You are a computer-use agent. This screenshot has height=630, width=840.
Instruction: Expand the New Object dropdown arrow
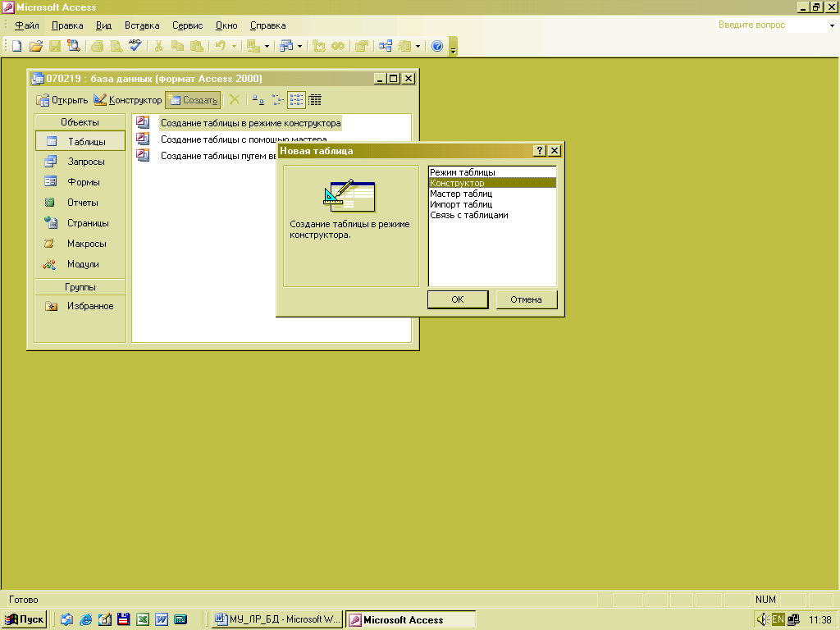[418, 46]
